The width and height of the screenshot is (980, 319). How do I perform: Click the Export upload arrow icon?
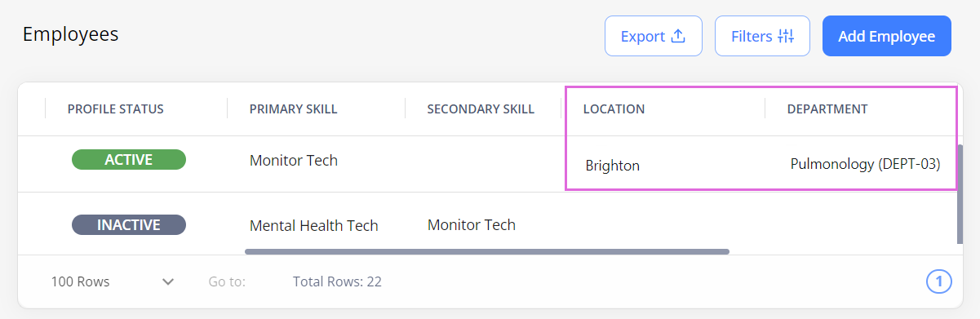point(677,36)
